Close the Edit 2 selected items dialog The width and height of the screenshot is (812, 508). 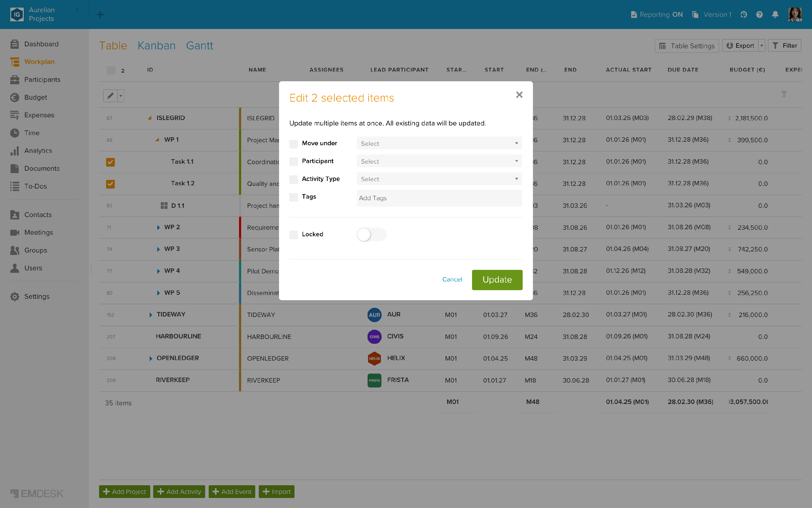point(519,95)
